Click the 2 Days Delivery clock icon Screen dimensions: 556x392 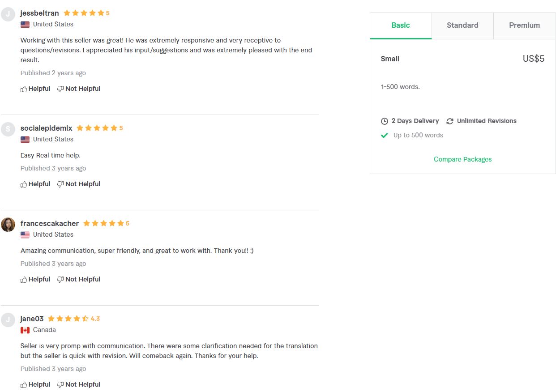[x=385, y=121]
